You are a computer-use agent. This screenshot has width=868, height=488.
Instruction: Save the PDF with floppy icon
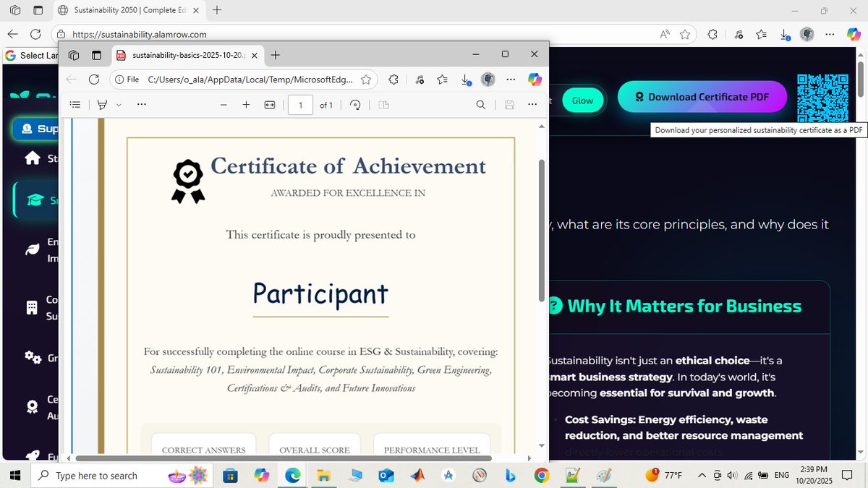[509, 105]
